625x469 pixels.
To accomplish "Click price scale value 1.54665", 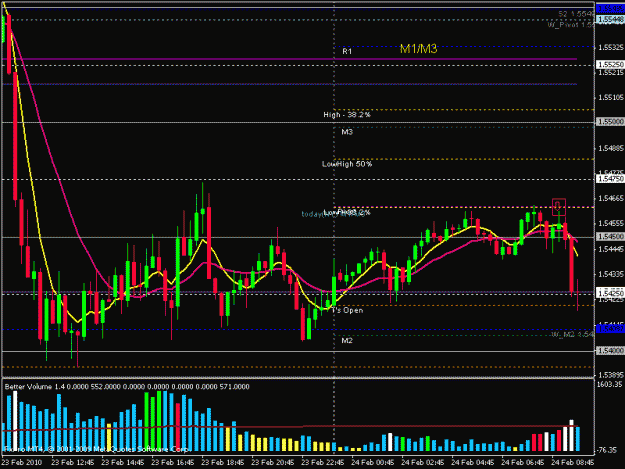I will [x=611, y=198].
